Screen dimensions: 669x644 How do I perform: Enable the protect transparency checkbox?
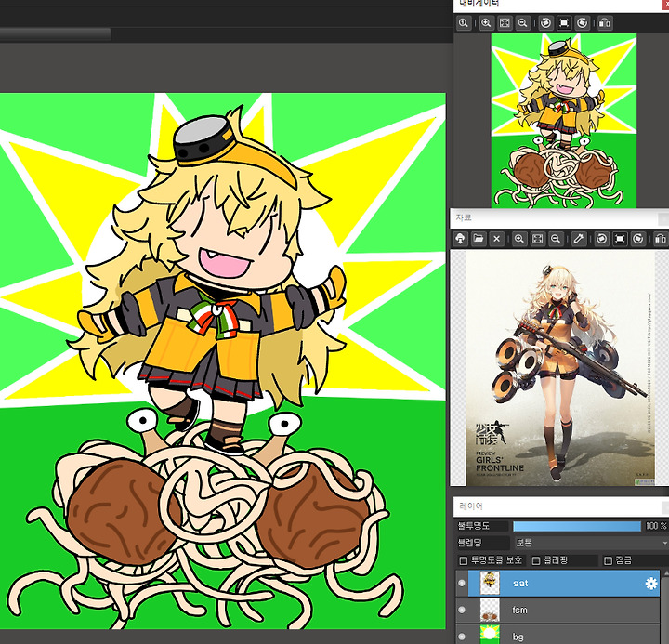point(463,560)
